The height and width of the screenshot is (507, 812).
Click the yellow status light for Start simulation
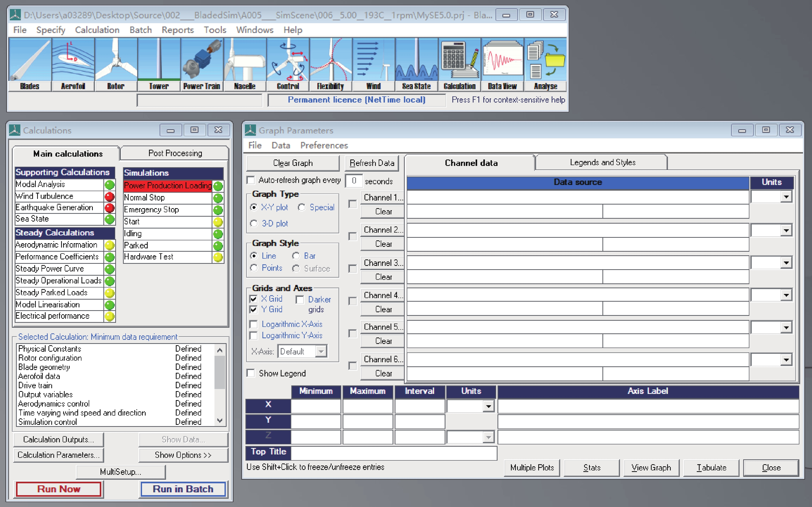218,222
